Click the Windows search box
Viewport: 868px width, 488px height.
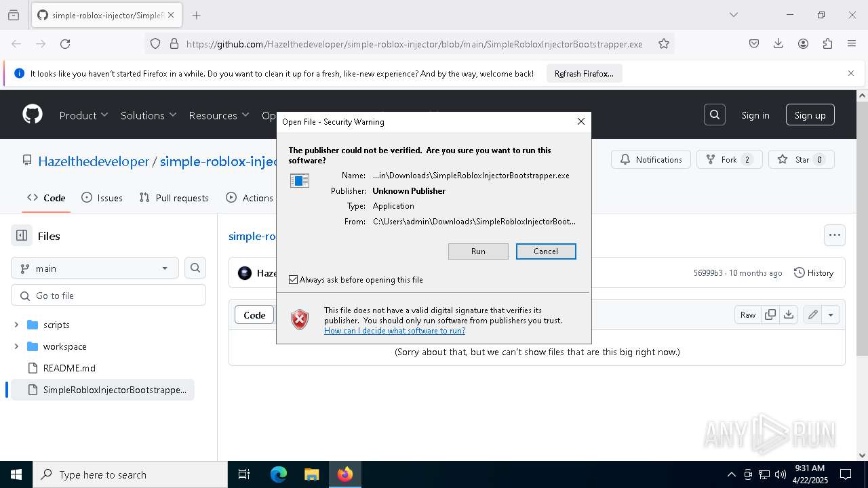point(130,474)
